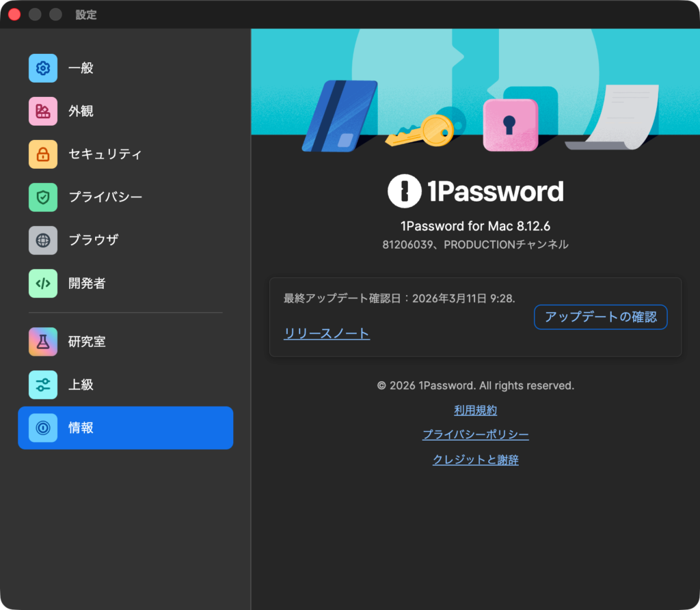Open the 研究室 flask icon
700x610 pixels.
click(43, 342)
